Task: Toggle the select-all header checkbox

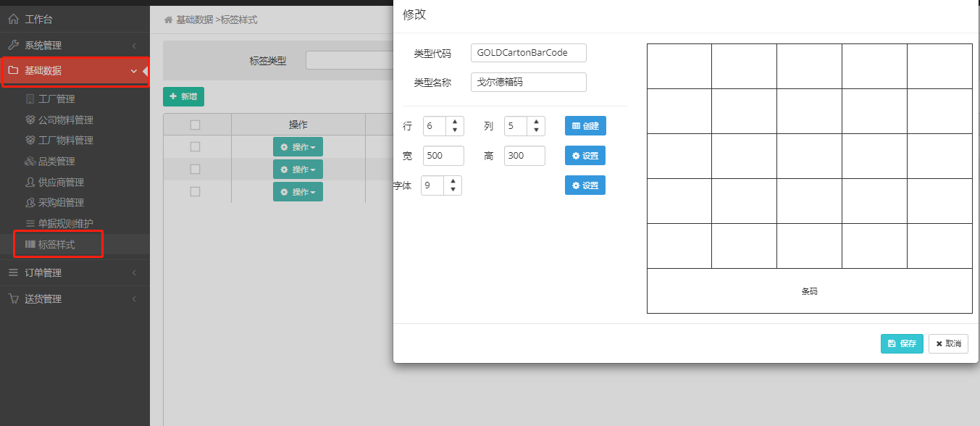Action: click(x=195, y=125)
